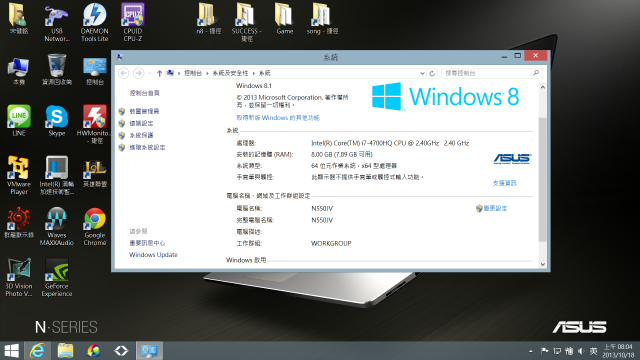This screenshot has width=640, height=360.
Task: Open recent locations dropdown beside forward arrow
Action: pos(150,73)
